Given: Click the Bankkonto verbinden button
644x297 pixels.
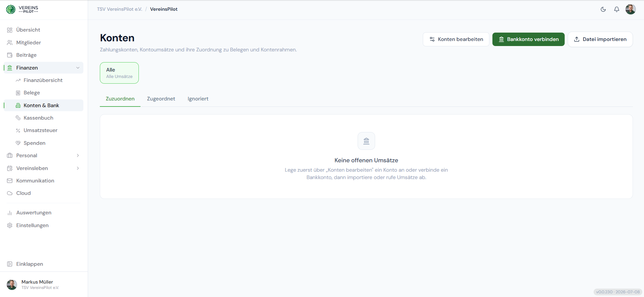Looking at the screenshot, I should point(528,39).
